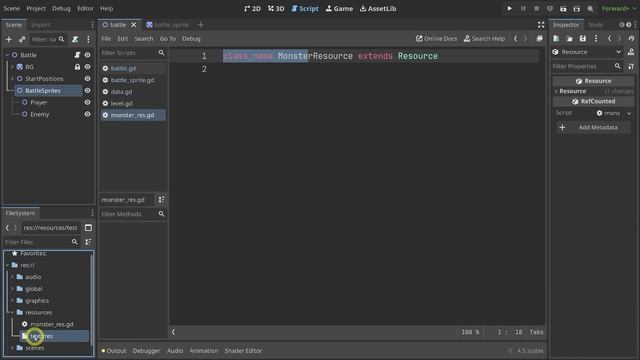Open AssetLib workspace
The image size is (640, 360).
pyautogui.click(x=378, y=9)
